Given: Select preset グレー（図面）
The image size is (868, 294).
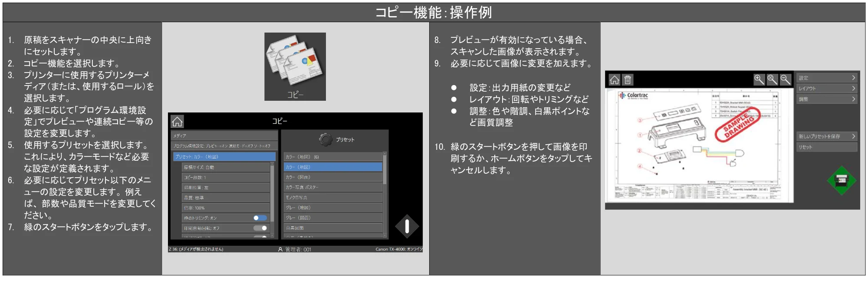Looking at the screenshot, I should click(333, 218).
